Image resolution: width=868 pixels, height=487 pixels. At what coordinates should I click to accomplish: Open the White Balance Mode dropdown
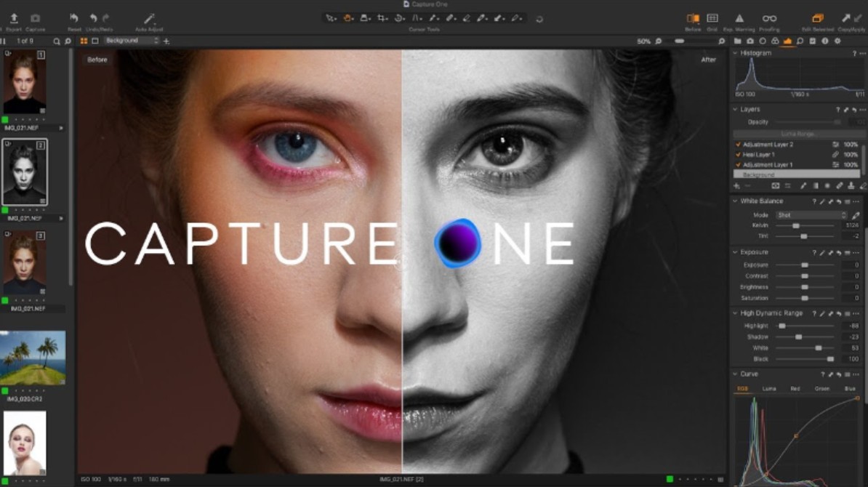click(811, 215)
